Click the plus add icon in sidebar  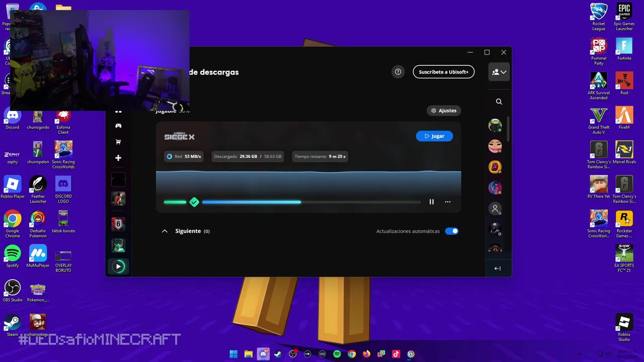118,158
